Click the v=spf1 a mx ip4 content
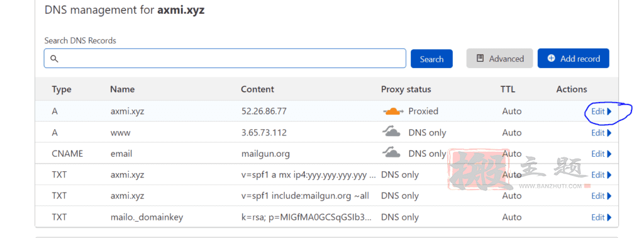 308,174
